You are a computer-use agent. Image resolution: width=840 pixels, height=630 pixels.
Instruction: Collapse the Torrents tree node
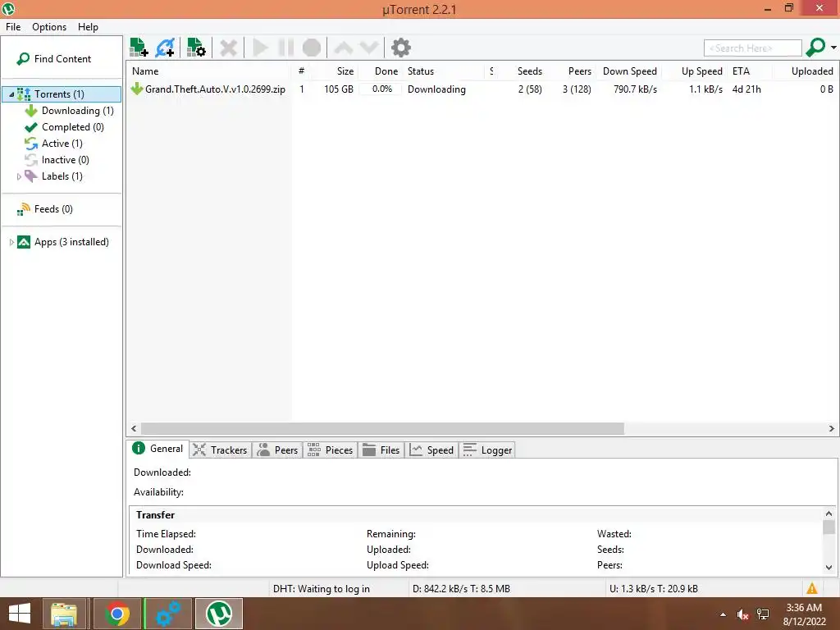pyautogui.click(x=11, y=95)
